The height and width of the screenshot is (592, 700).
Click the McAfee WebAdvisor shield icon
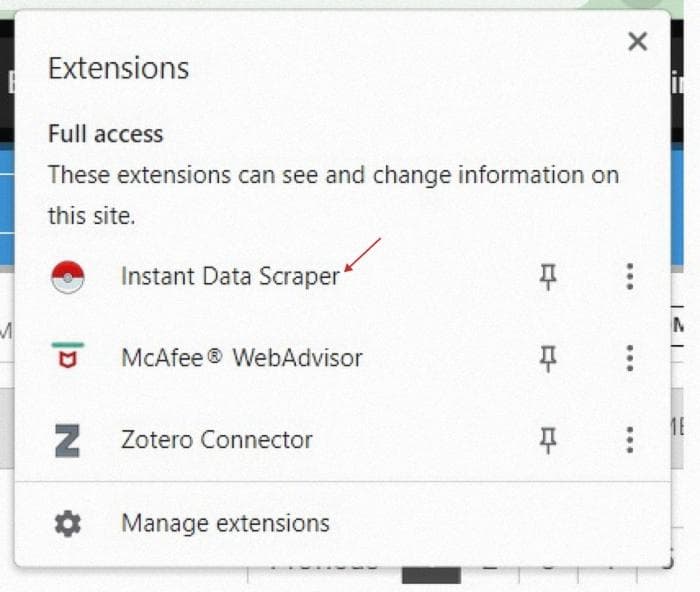coord(68,355)
